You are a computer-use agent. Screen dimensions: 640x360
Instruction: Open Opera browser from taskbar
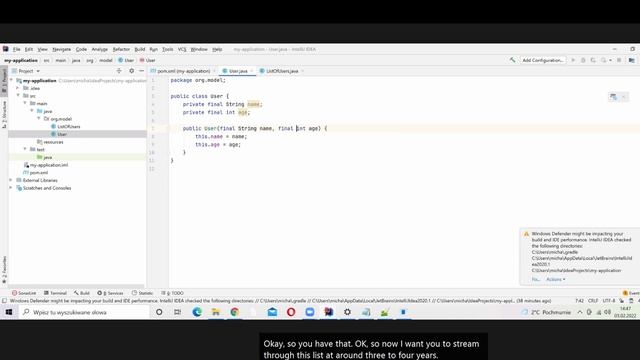pyautogui.click(x=291, y=312)
